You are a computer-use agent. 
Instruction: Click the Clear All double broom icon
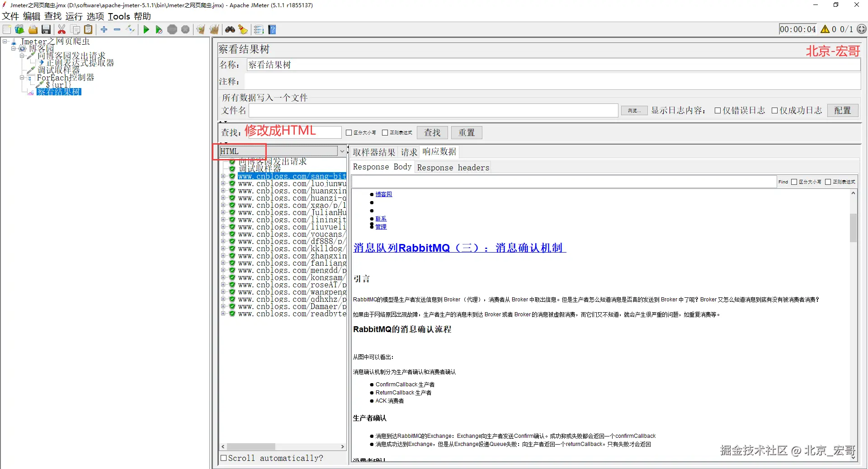pos(214,29)
